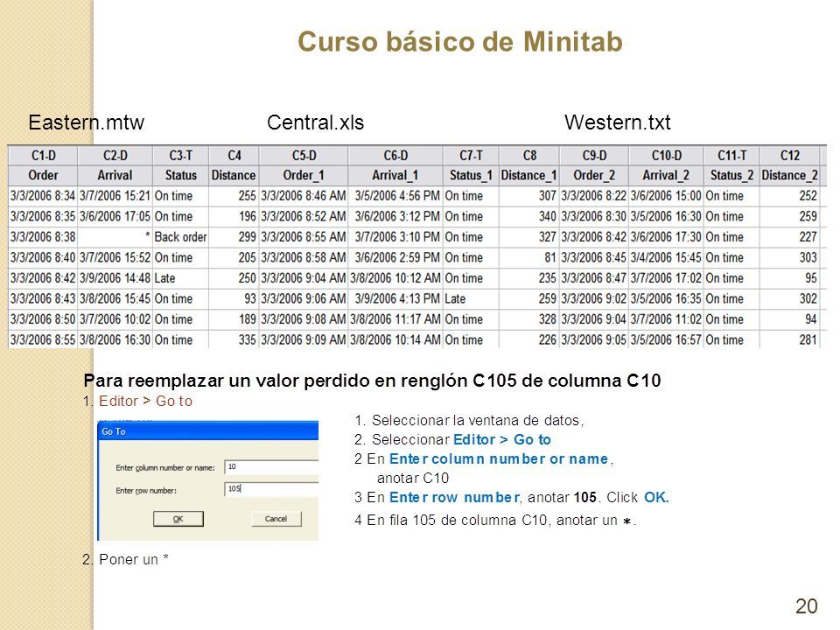Click cell 3/3/2006 8:22 in Order_2
840x630 pixels.
click(594, 196)
